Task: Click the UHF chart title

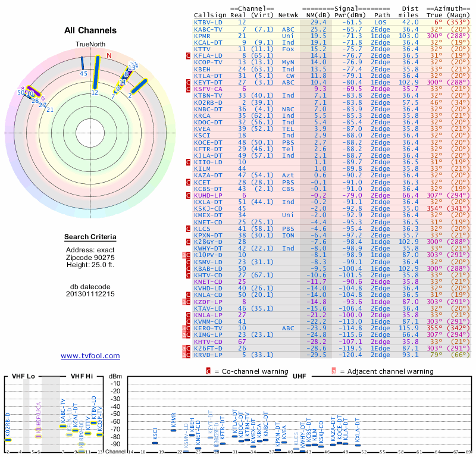Action: (299, 376)
